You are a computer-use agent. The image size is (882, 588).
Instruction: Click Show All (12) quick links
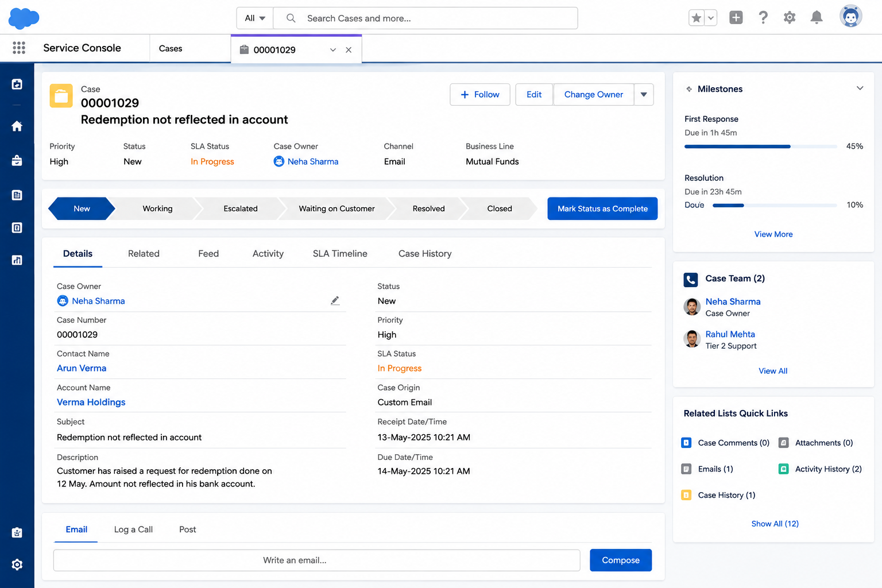point(775,524)
